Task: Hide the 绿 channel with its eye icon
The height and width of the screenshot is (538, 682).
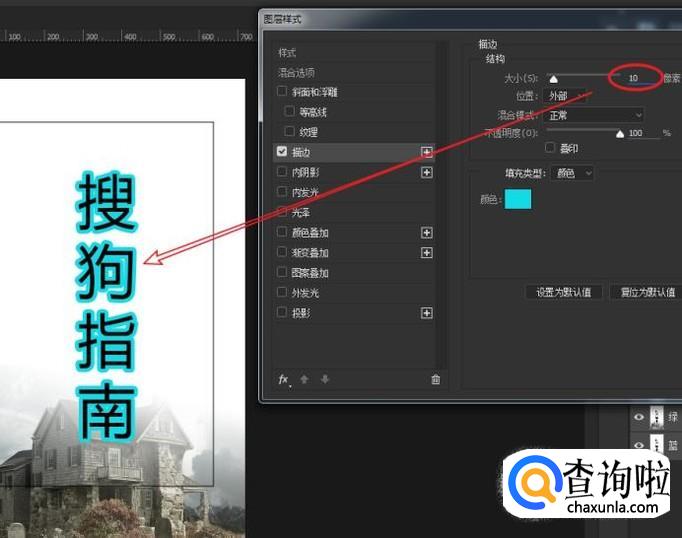Action: (639, 417)
